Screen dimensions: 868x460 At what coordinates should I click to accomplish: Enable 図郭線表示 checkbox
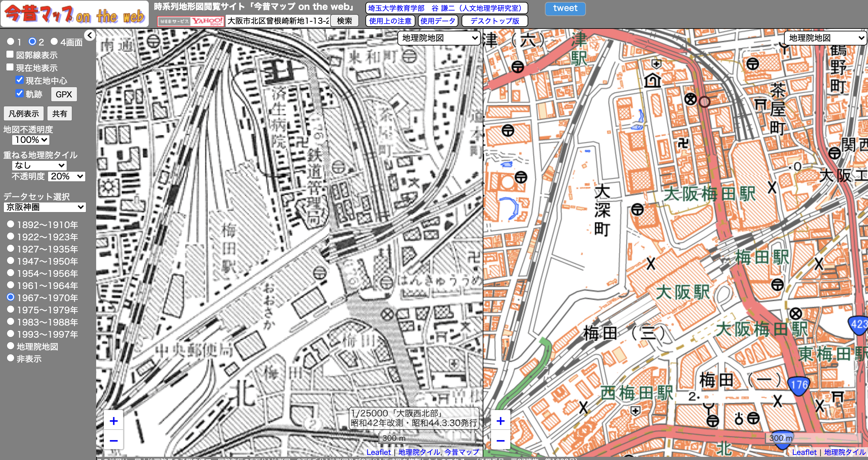(x=10, y=54)
